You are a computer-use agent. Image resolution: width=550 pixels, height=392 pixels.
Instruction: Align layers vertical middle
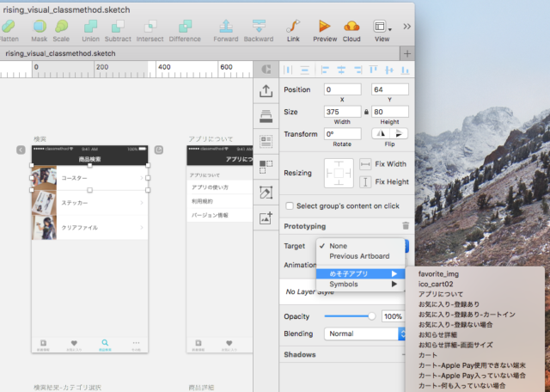[389, 70]
